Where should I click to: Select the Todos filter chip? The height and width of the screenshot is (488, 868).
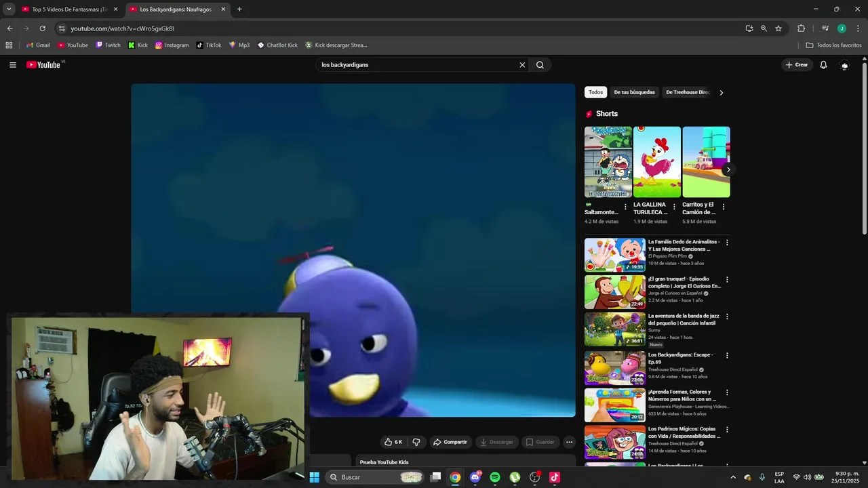coord(595,92)
